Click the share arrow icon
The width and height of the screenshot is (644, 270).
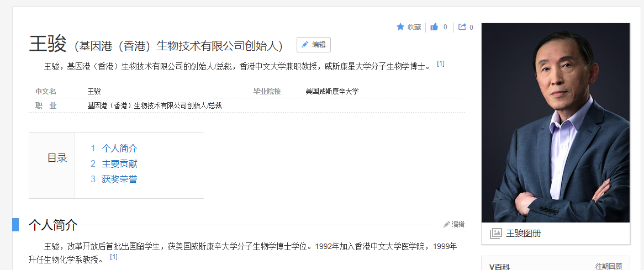(x=462, y=27)
